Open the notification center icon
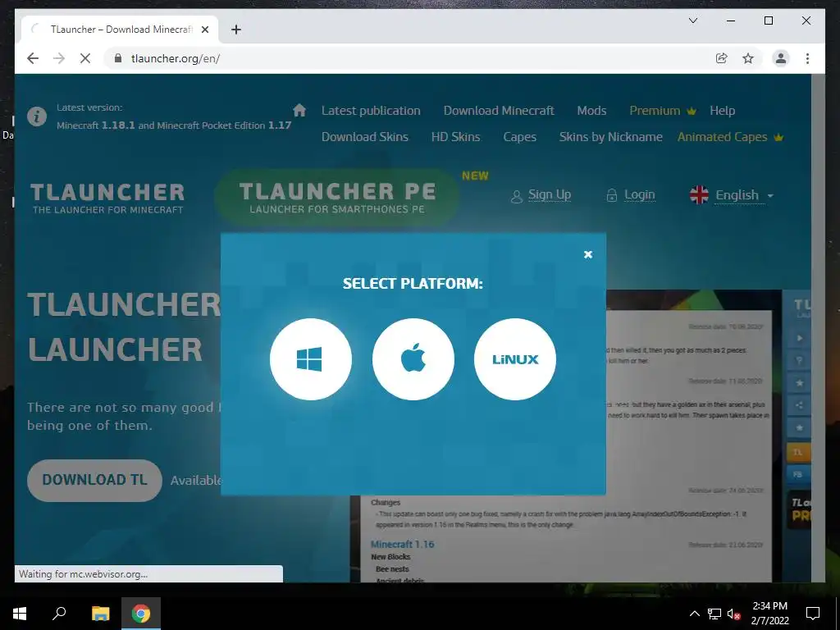This screenshot has height=630, width=840. tap(813, 614)
